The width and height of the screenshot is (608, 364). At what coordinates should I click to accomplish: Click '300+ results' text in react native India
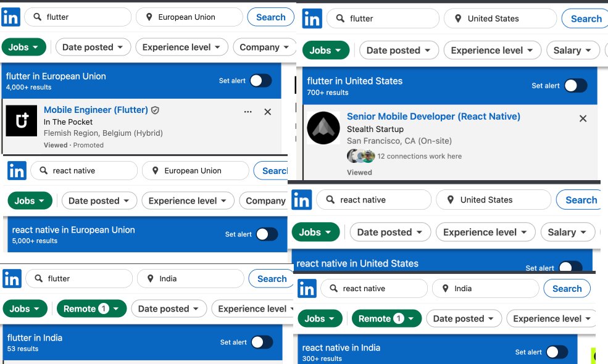pos(322,358)
